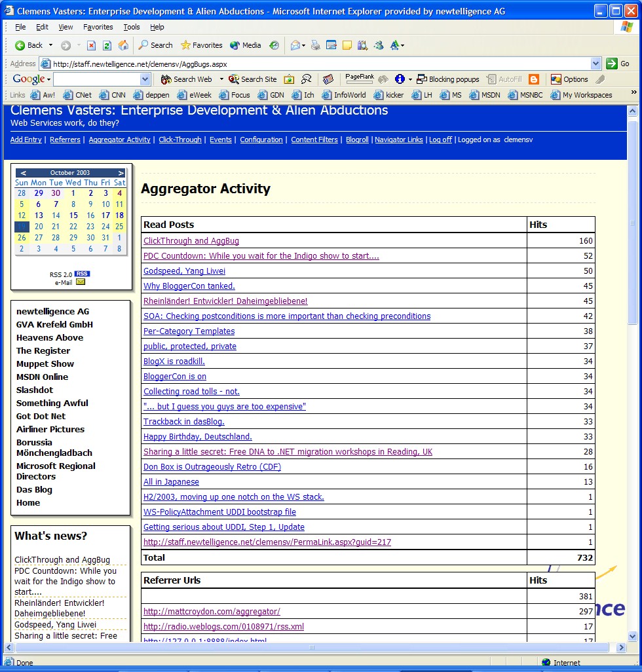This screenshot has height=672, width=642.
Task: Click the Blogger BlogThis orange icon
Action: pyautogui.click(x=534, y=79)
